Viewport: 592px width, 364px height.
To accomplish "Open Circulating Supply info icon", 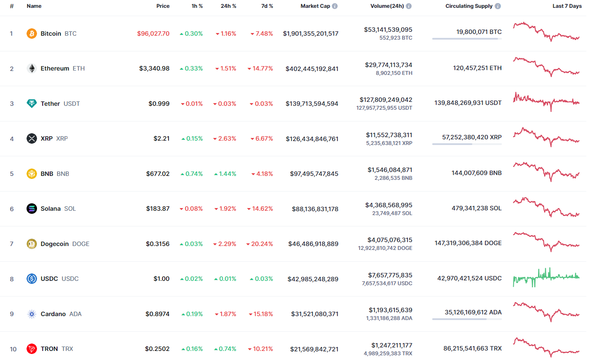I will 498,7.
